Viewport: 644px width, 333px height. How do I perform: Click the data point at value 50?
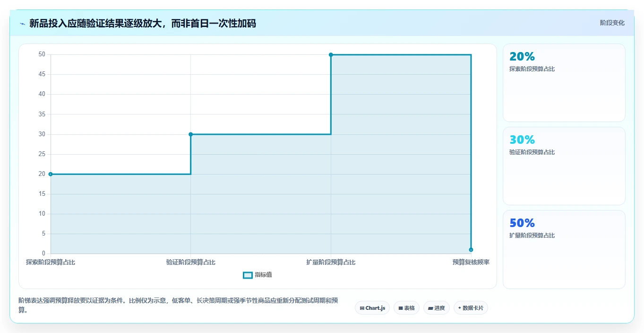[x=331, y=55]
